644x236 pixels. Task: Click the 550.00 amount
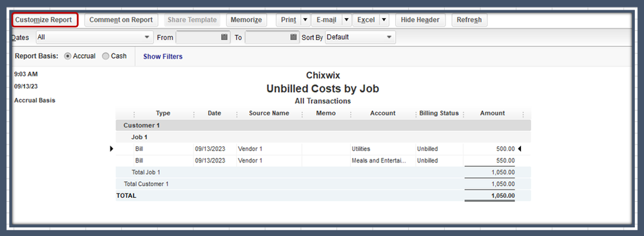point(505,161)
